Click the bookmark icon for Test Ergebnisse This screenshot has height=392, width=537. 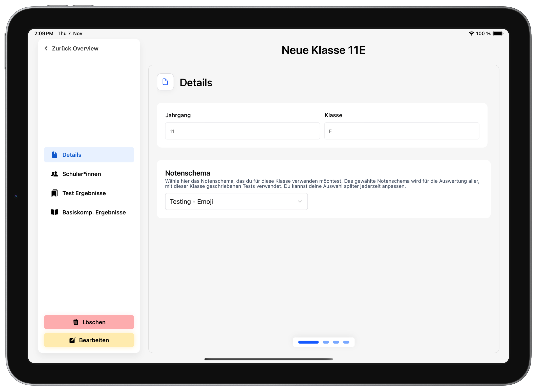[x=54, y=193]
